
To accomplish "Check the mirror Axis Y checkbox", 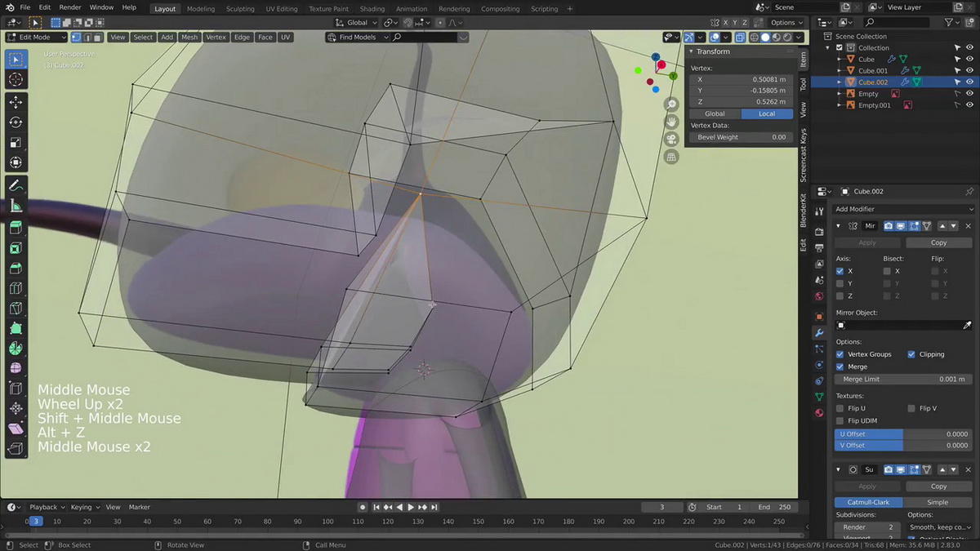I will coord(840,283).
